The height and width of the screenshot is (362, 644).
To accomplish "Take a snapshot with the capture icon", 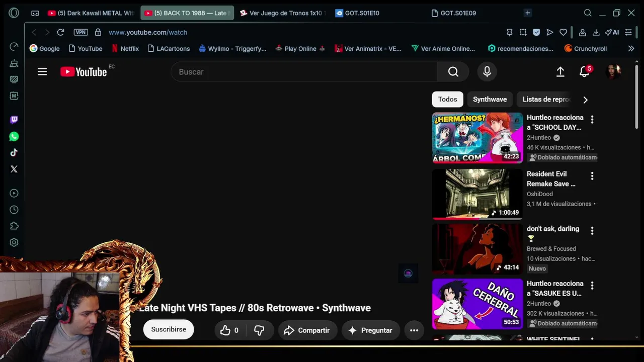I will coord(523,32).
